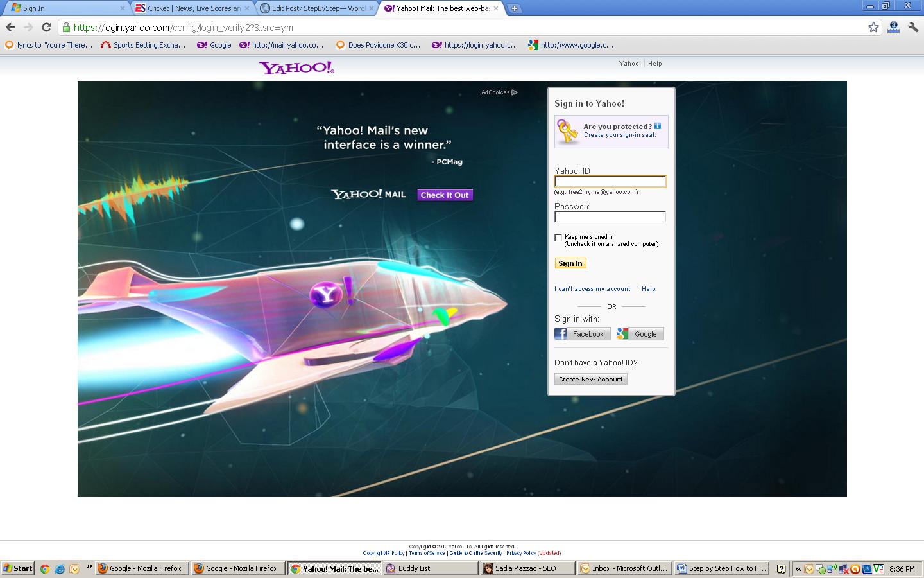Switch to the Edit Post StepByStep tab

(x=317, y=8)
